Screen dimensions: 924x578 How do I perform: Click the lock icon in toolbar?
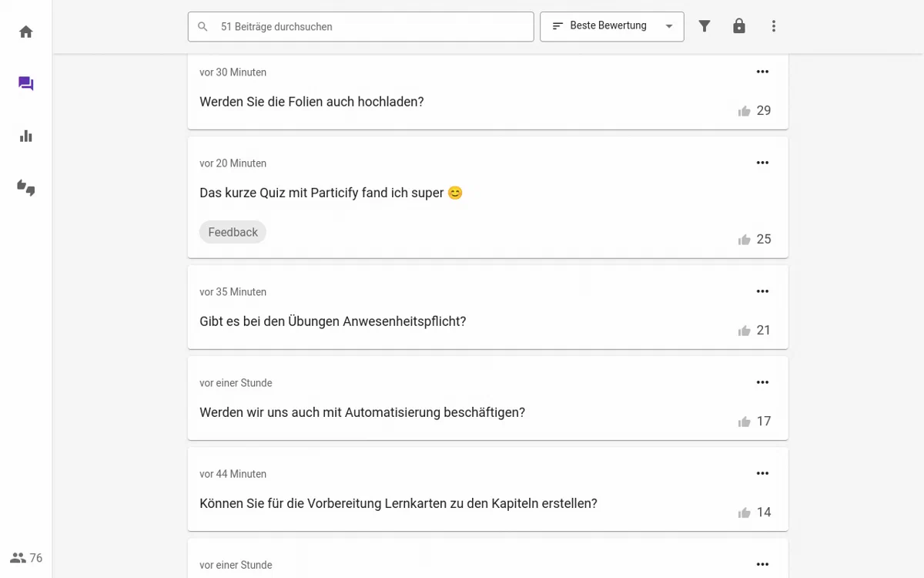(739, 26)
